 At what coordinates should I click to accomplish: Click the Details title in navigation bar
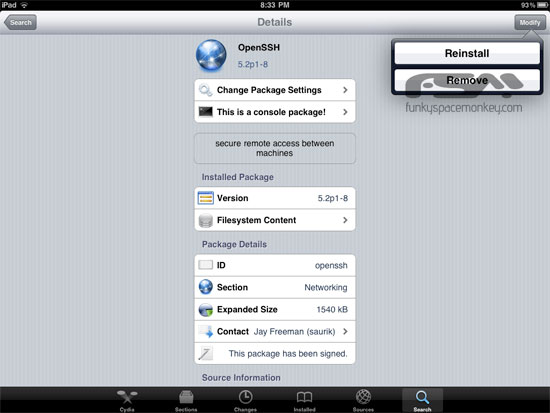pos(275,22)
